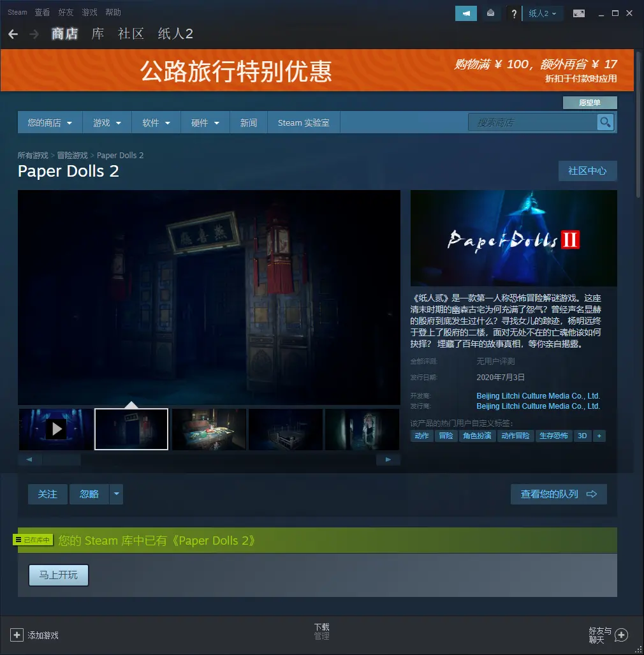This screenshot has width=644, height=655.
Task: Expand 软件 store dropdown
Action: (156, 122)
